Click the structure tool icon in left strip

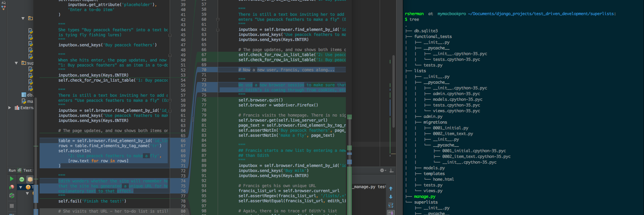(x=3, y=8)
